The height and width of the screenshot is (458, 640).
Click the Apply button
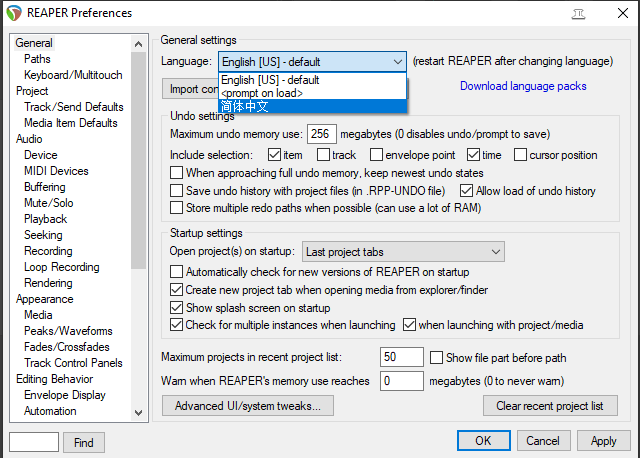[x=604, y=441]
